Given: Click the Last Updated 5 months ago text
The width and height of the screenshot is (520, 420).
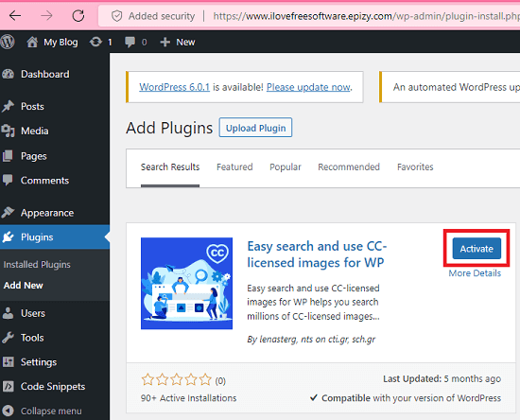Looking at the screenshot, I should (442, 379).
